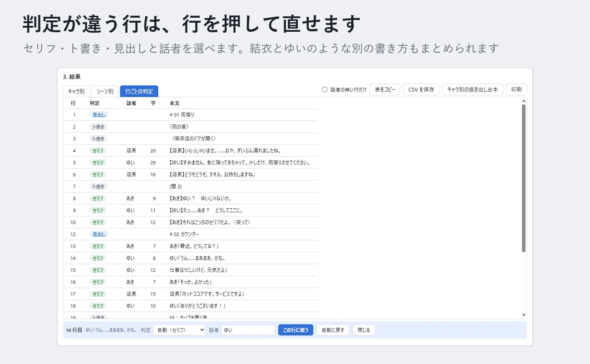Click the table's vertical scrollbar thumb
Viewport: 590px width, 364px height.
pos(524,178)
